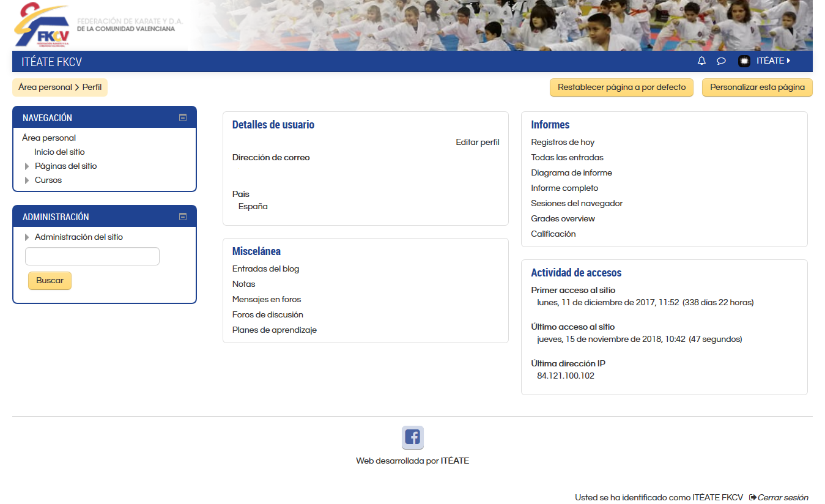Open Foros de discusión link
Screen dimensions: 825x504
click(268, 315)
